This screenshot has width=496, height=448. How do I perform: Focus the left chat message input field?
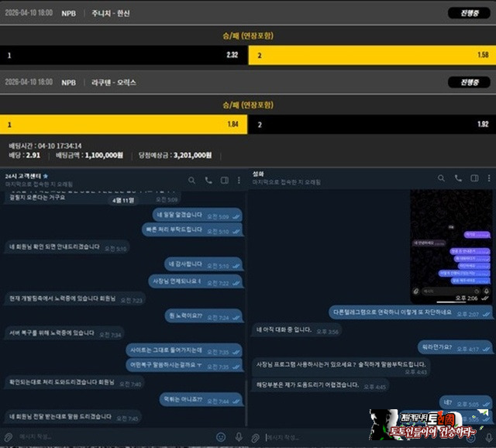pos(114,437)
